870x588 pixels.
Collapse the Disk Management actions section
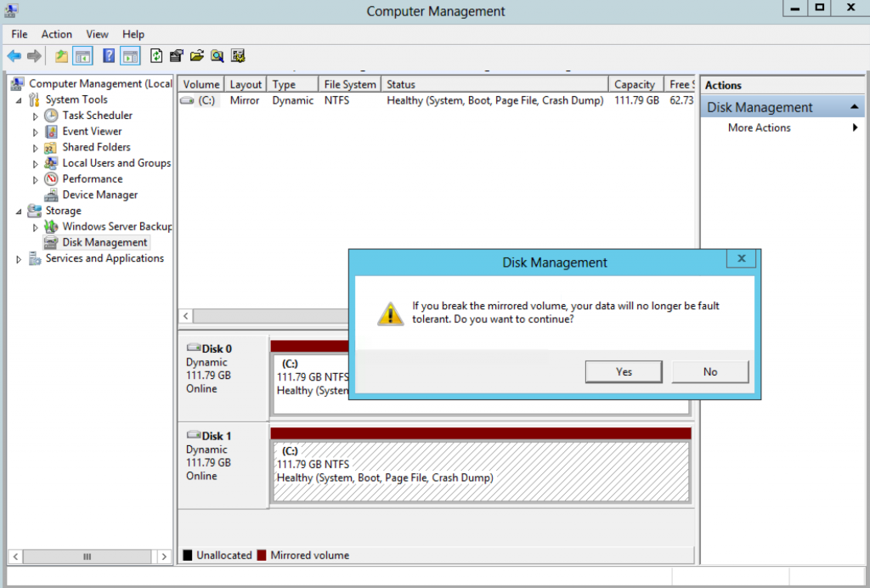855,107
